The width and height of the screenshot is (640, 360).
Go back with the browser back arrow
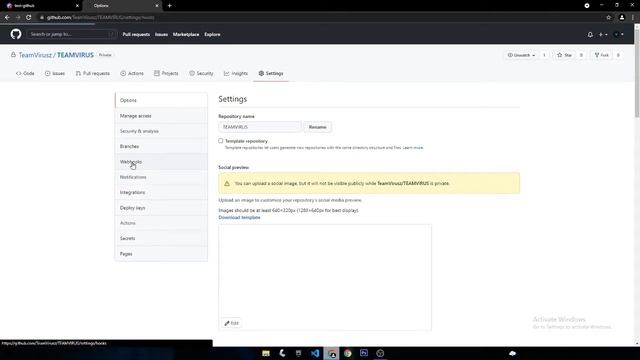pyautogui.click(x=7, y=18)
